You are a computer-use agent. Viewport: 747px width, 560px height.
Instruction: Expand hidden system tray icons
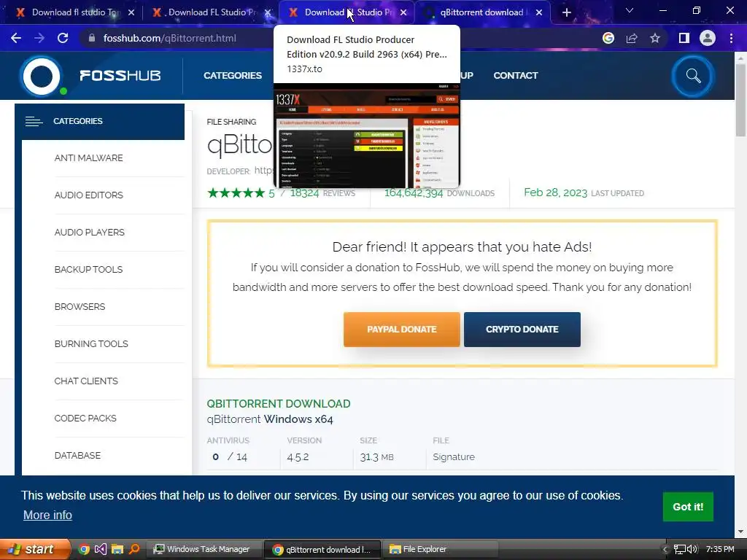click(665, 549)
